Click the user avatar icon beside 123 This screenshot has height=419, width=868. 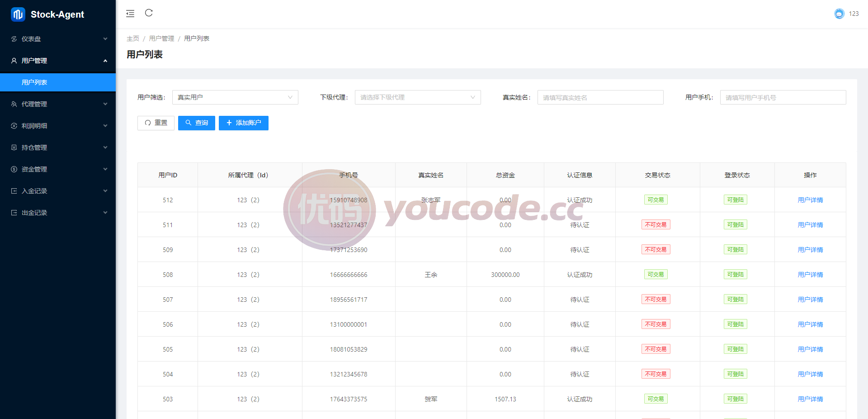click(x=839, y=14)
